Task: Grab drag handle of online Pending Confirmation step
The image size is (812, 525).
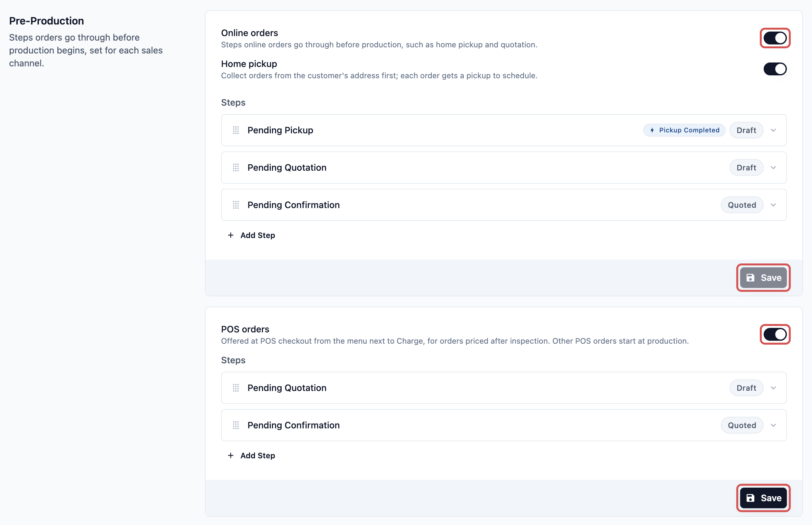Action: pos(236,205)
